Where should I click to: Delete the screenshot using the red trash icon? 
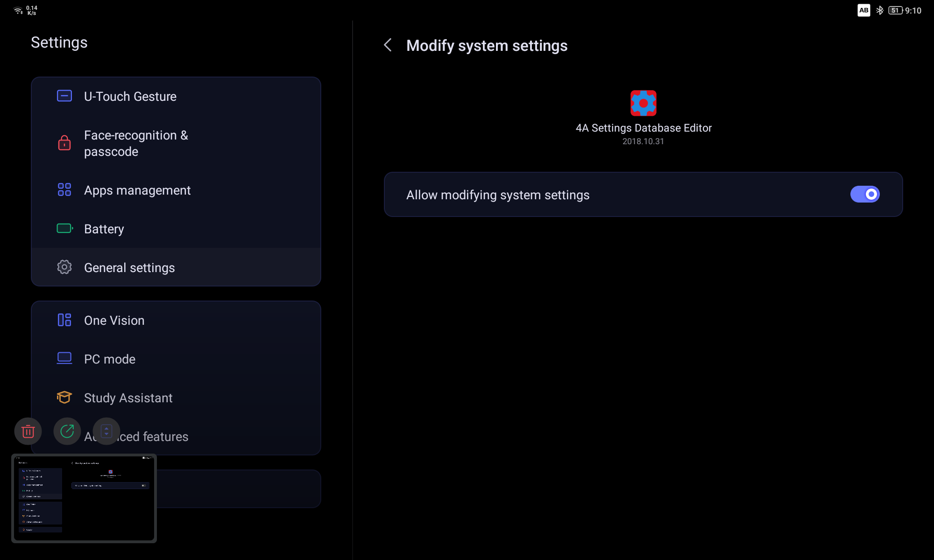[27, 431]
